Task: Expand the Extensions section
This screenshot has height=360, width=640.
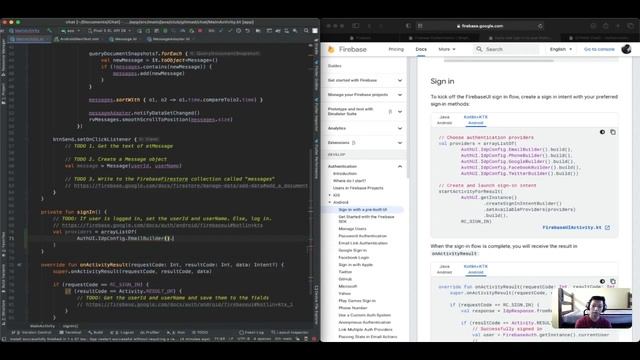Action: [365, 143]
